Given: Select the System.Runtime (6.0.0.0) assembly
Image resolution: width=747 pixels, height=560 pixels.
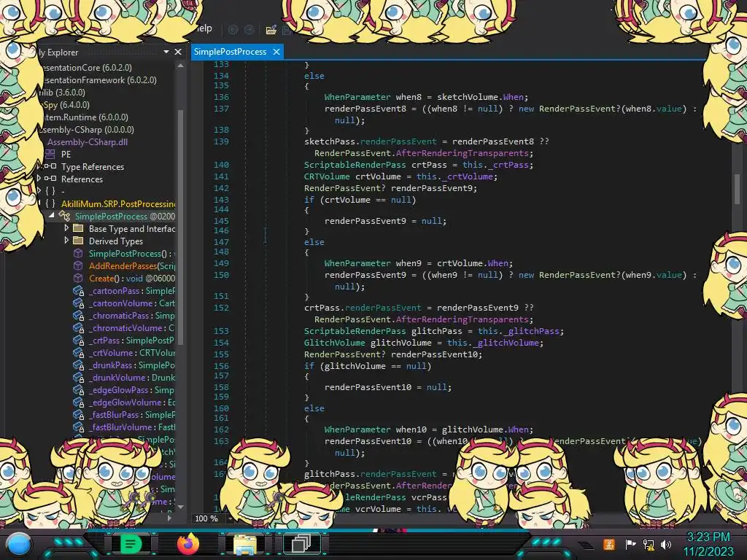Looking at the screenshot, I should tap(86, 117).
